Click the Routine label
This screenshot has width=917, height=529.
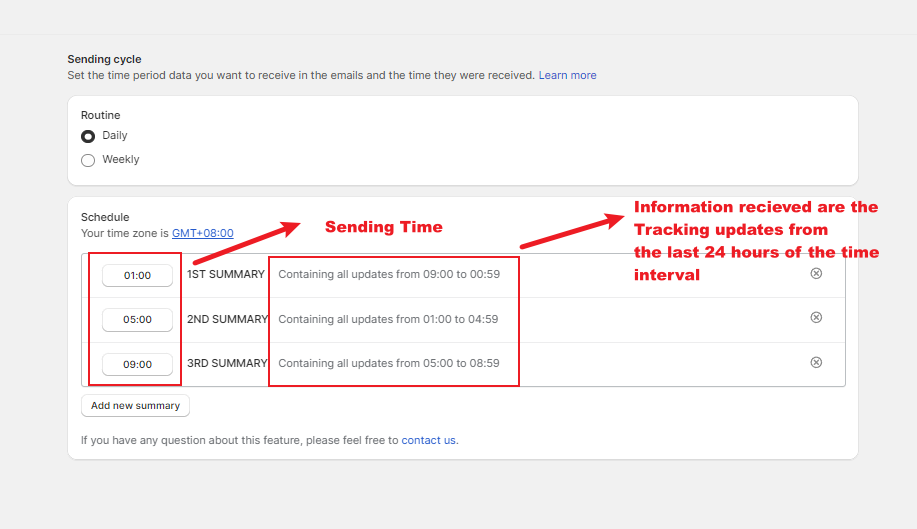(101, 115)
